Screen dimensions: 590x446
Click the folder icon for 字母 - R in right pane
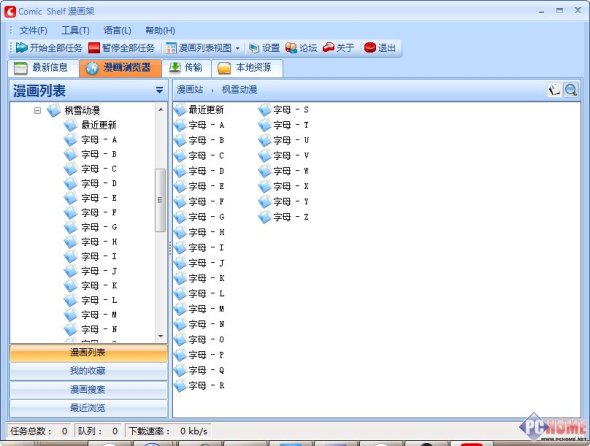tap(180, 385)
